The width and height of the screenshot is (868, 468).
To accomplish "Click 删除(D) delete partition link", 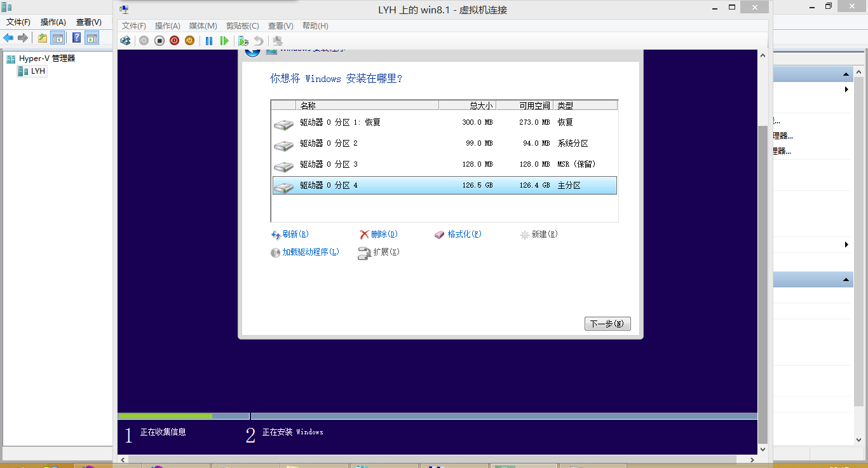I will point(379,235).
